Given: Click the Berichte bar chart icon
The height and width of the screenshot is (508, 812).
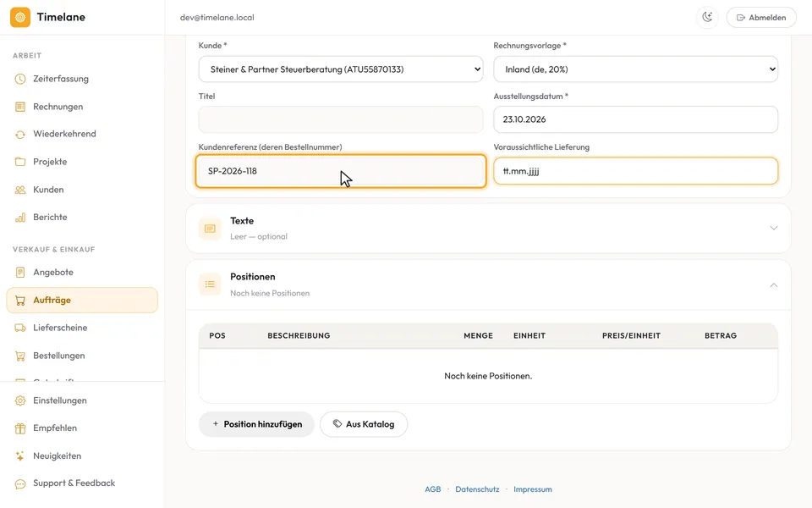Looking at the screenshot, I should (x=20, y=218).
